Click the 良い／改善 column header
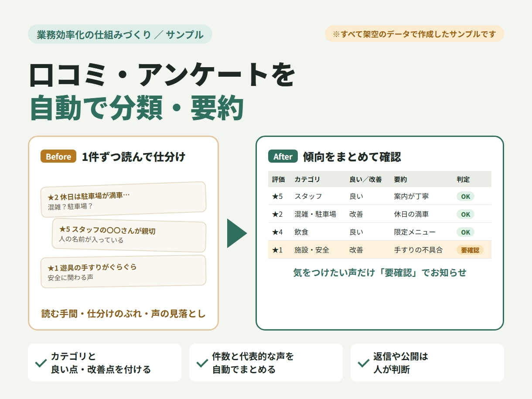The height and width of the screenshot is (399, 532). [x=365, y=179]
